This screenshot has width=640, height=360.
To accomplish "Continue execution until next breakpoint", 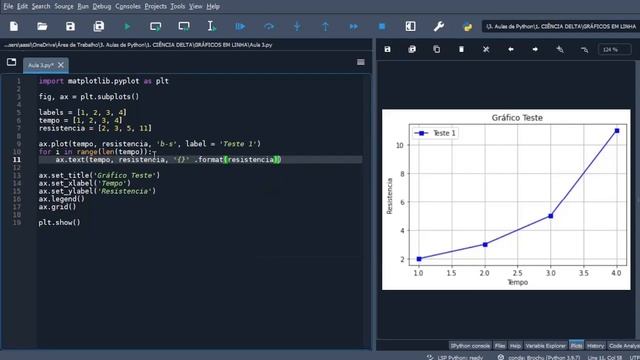I will (353, 27).
